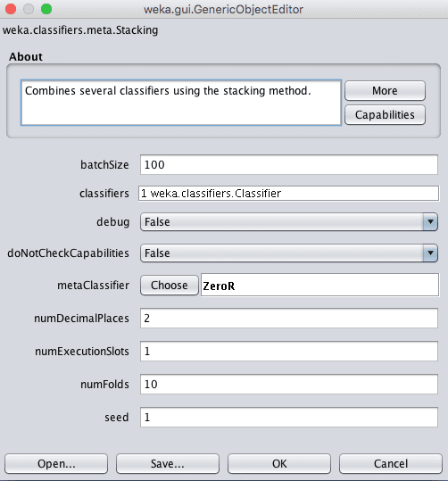
Task: Click the ZeroR metaClassifier field
Action: 319,286
